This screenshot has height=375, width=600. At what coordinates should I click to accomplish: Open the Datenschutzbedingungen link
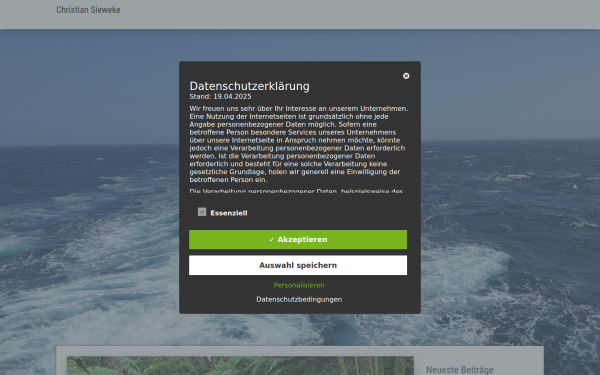(x=299, y=299)
